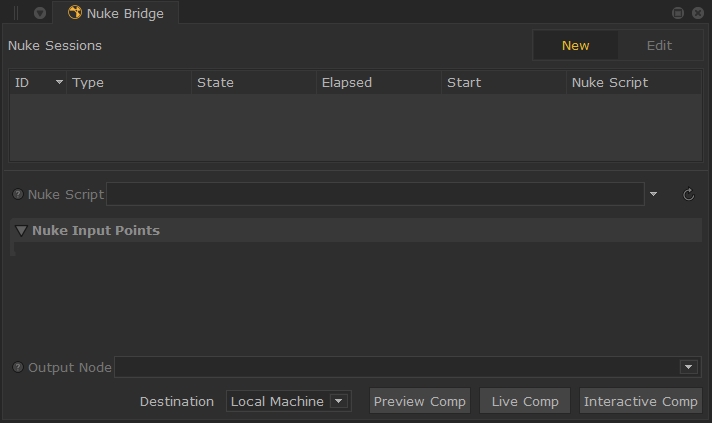This screenshot has width=712, height=423.
Task: Sort sessions by the ID column
Action: (x=37, y=82)
